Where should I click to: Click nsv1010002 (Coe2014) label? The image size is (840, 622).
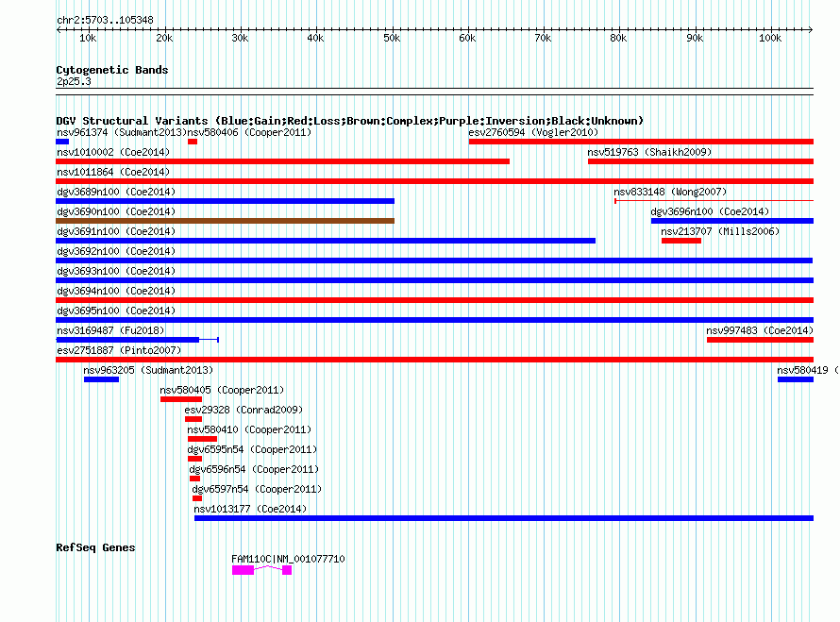pyautogui.click(x=113, y=152)
